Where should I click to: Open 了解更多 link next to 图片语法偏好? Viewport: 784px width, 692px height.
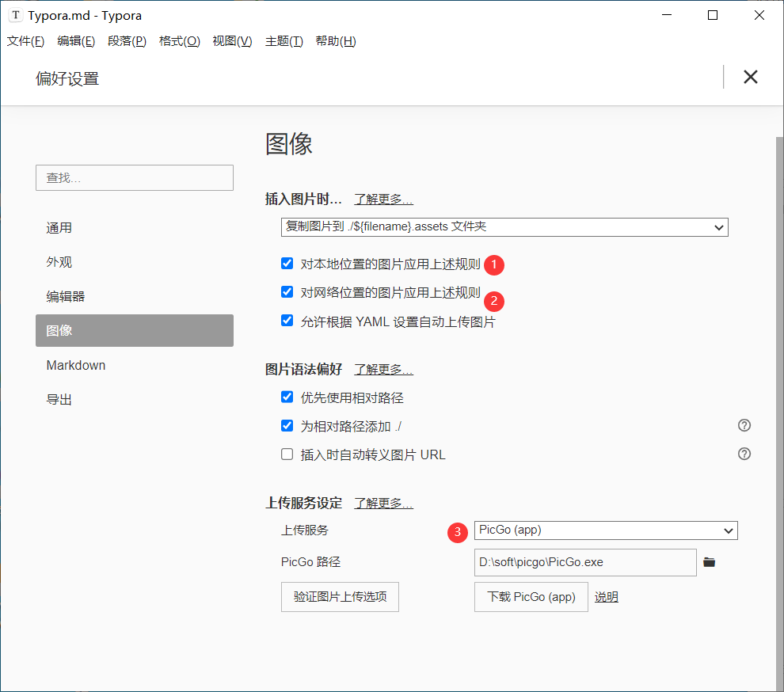click(x=383, y=370)
